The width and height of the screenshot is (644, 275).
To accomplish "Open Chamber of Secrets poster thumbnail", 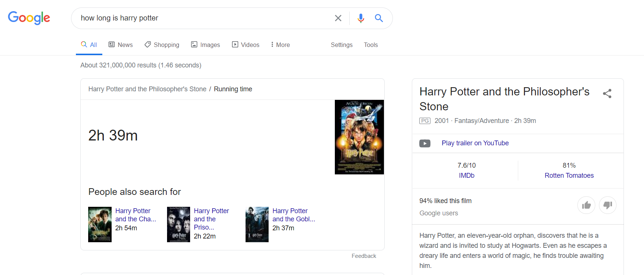I will point(100,224).
